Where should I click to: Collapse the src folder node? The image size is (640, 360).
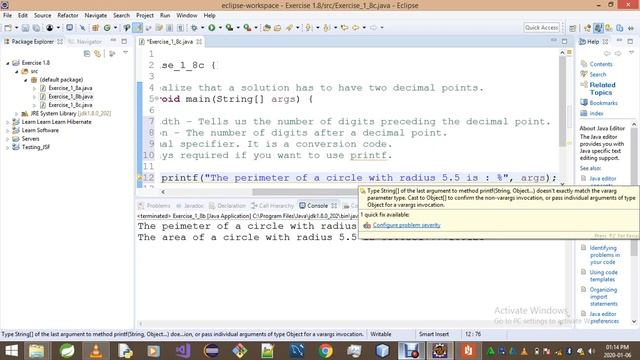[17, 71]
